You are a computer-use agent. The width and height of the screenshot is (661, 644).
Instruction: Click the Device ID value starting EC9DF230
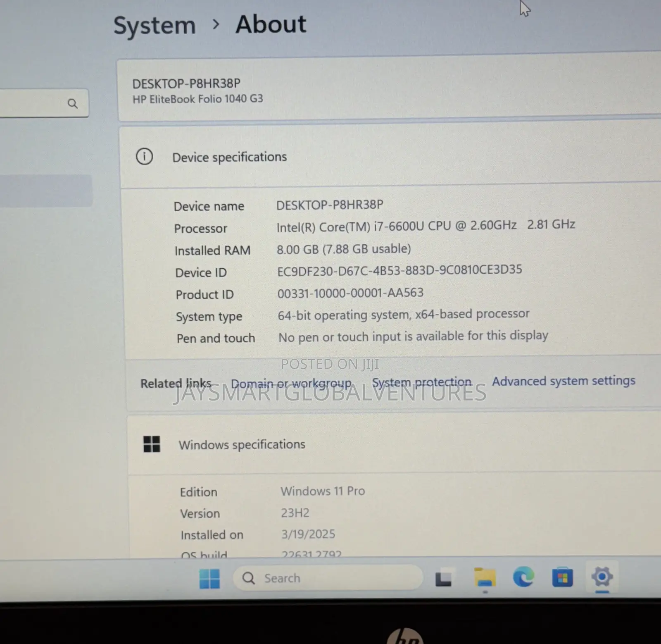tap(399, 270)
